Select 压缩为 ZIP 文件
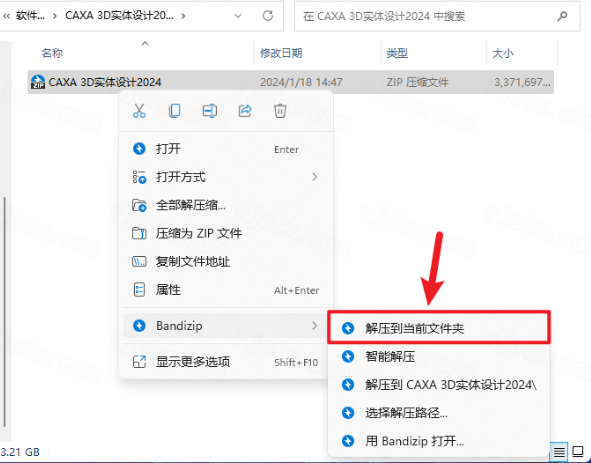591x463 pixels. [226, 233]
